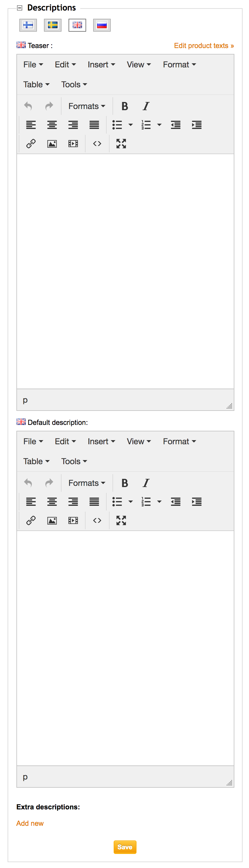Open File menu in Default description editor
Screen dimensions: 249x868
click(33, 441)
